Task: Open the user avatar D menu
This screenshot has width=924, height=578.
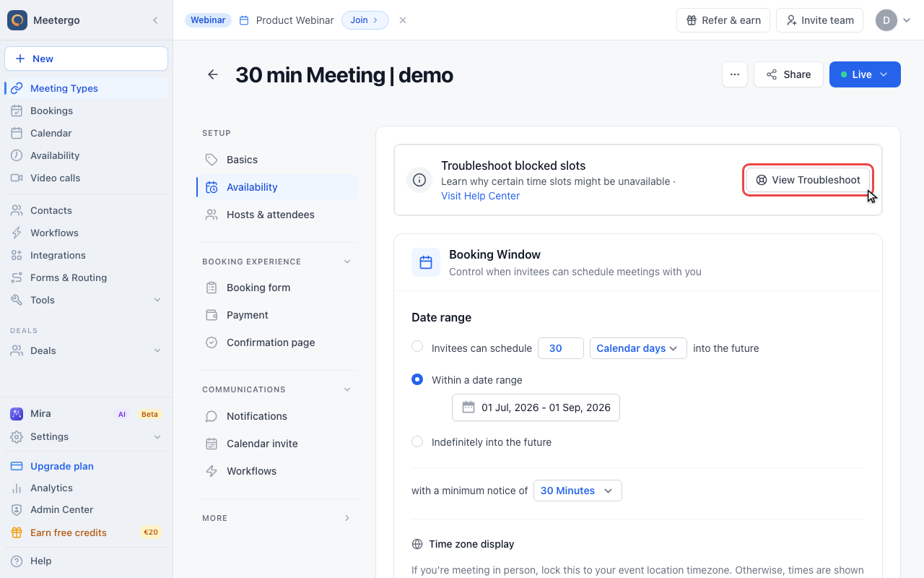Action: click(894, 20)
